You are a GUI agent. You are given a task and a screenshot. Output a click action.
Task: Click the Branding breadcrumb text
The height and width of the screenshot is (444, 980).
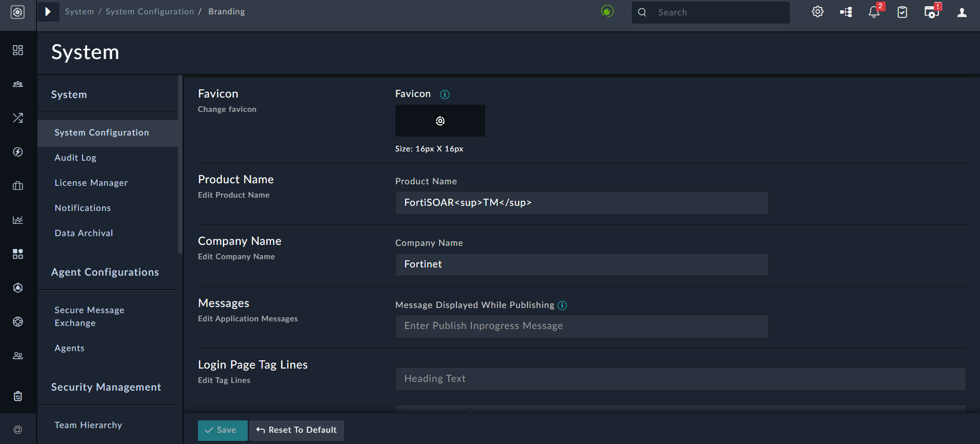[227, 11]
